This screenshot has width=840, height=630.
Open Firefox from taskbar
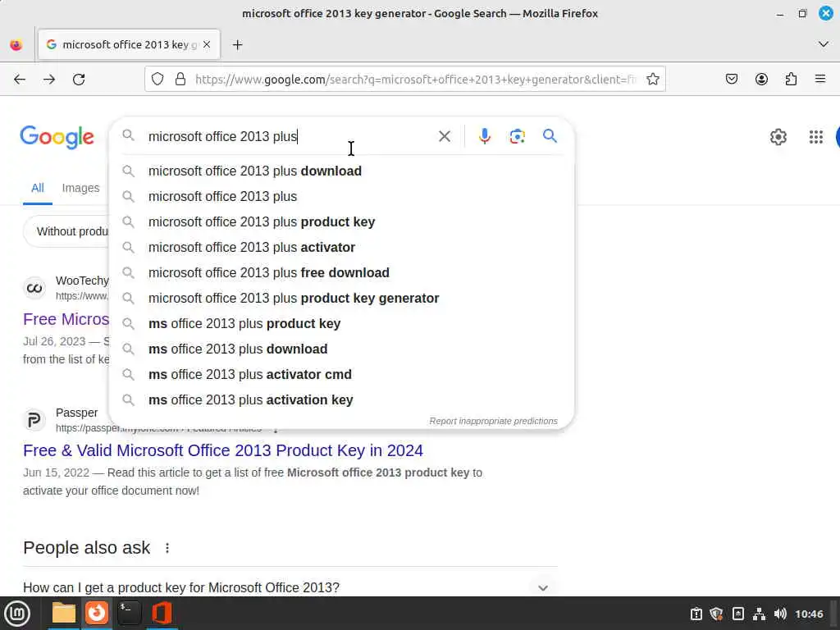point(97,613)
